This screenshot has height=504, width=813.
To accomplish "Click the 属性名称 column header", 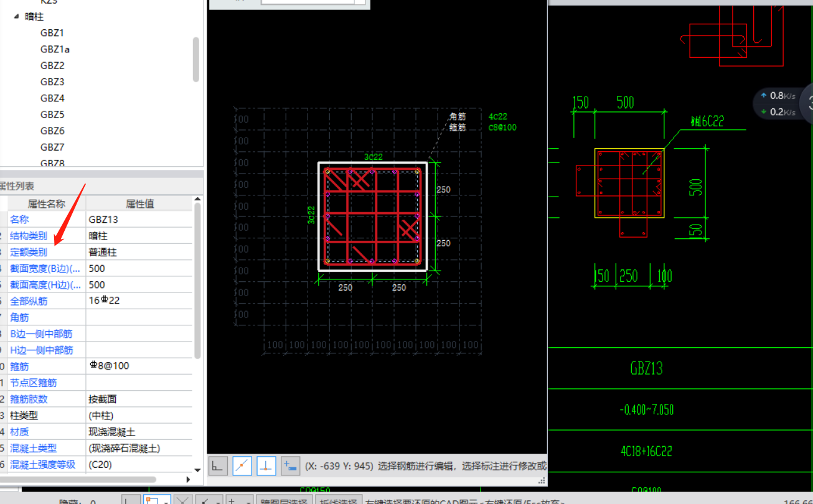I will pyautogui.click(x=46, y=203).
